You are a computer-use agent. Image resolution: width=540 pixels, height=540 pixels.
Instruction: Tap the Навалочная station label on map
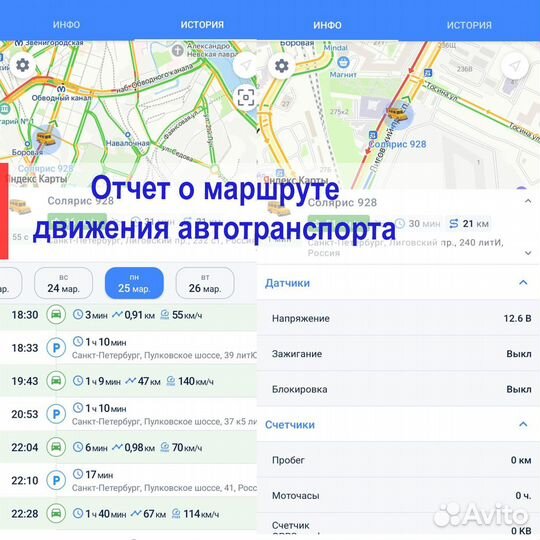click(x=127, y=143)
